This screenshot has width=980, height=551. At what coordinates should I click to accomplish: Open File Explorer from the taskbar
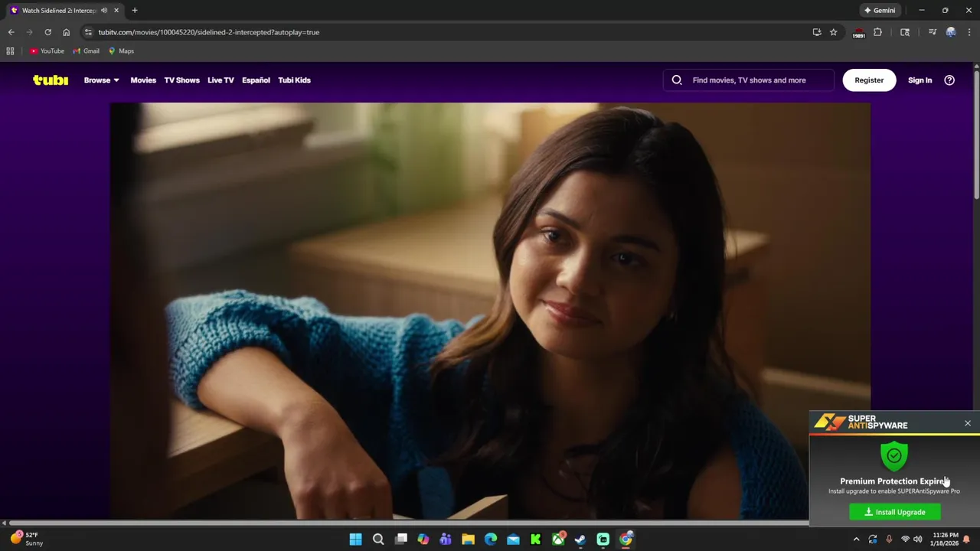(468, 540)
